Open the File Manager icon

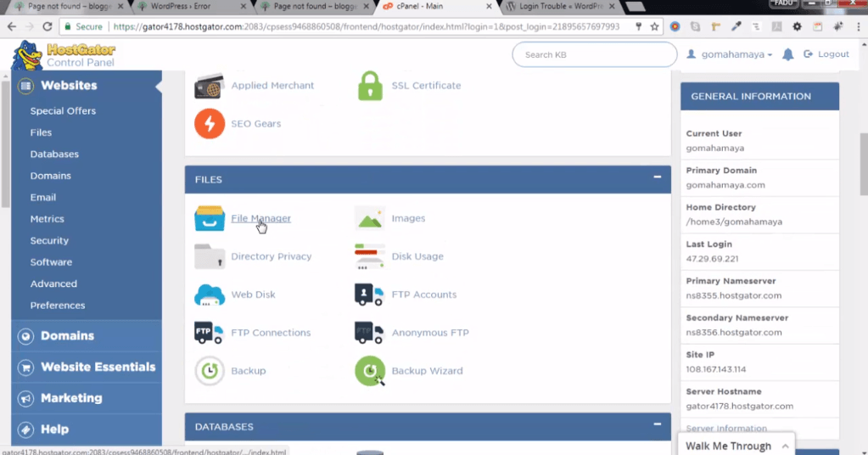[210, 218]
